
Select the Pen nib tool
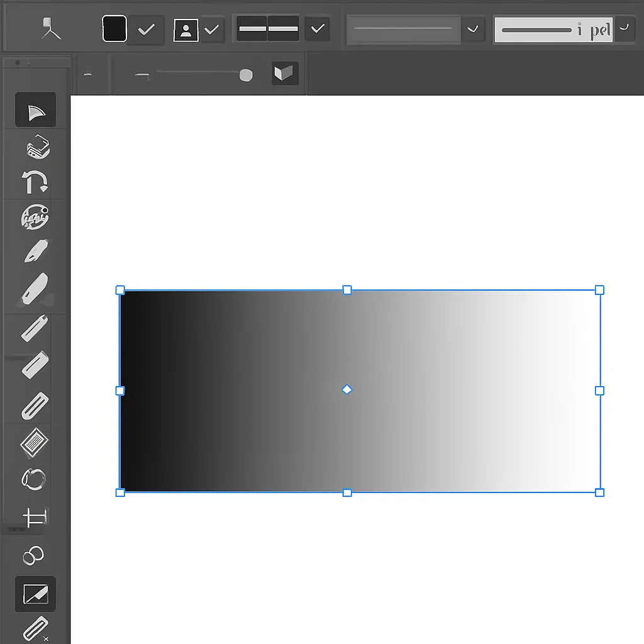36,250
